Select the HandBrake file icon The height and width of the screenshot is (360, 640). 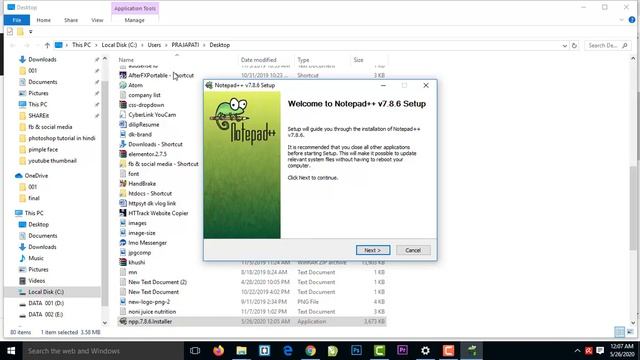[123, 184]
